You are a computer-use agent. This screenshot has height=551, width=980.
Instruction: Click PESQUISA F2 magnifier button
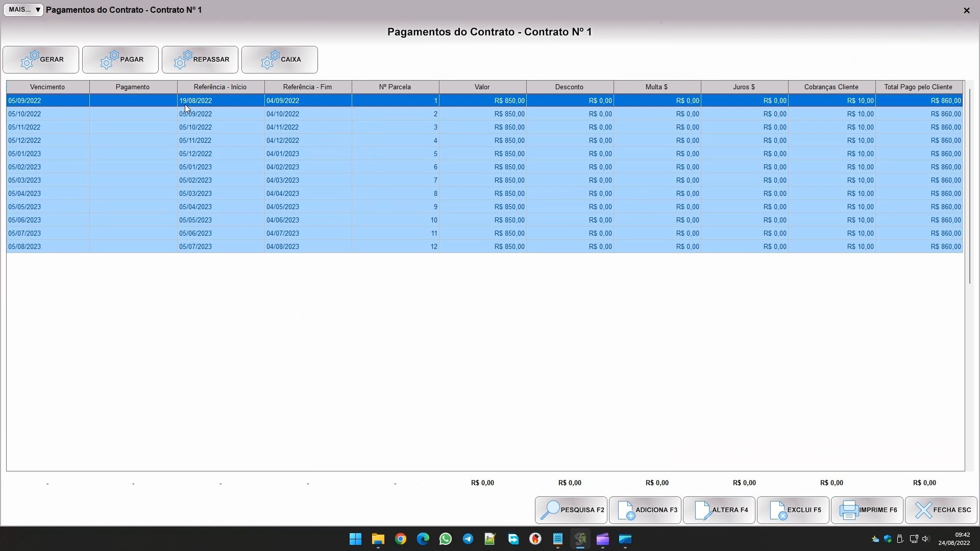click(571, 510)
